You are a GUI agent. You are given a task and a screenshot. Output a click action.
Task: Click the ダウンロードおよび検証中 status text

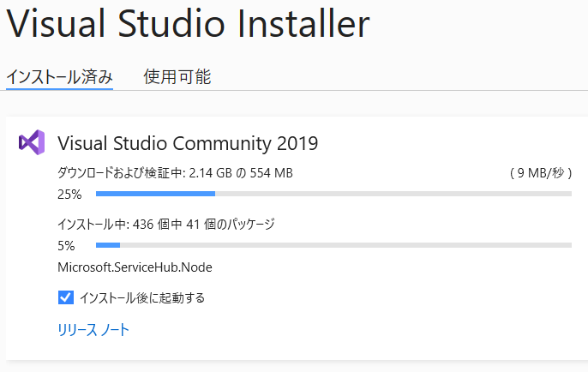120,173
